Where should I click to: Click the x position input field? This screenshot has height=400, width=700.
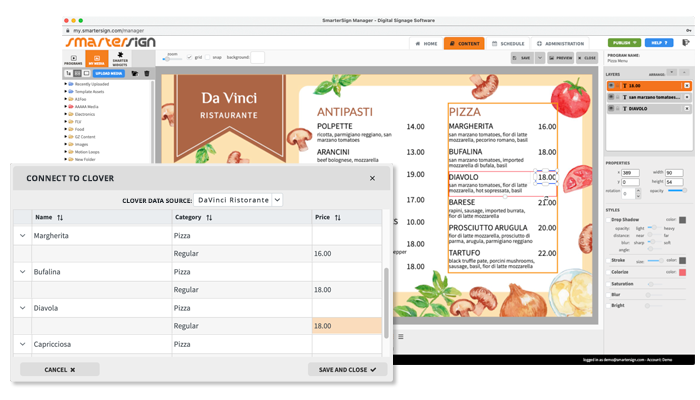point(630,173)
